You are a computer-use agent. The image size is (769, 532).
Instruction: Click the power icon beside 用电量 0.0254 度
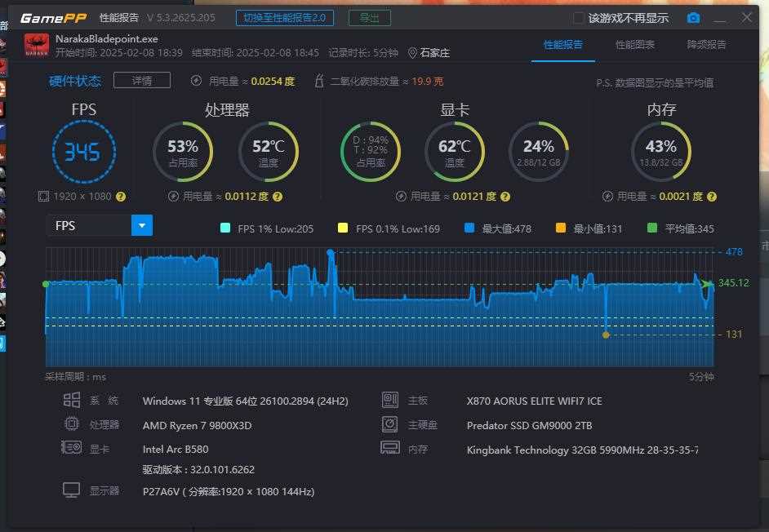pos(196,81)
